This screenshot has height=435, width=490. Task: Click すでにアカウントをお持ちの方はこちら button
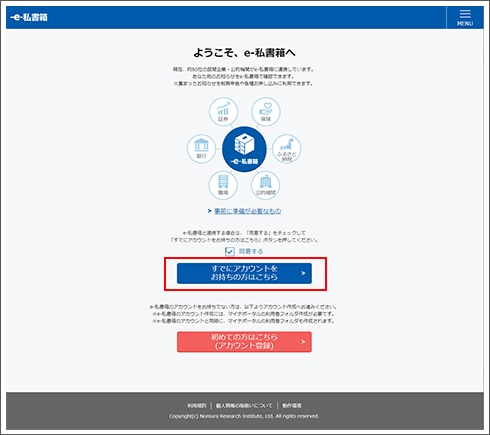pos(244,273)
